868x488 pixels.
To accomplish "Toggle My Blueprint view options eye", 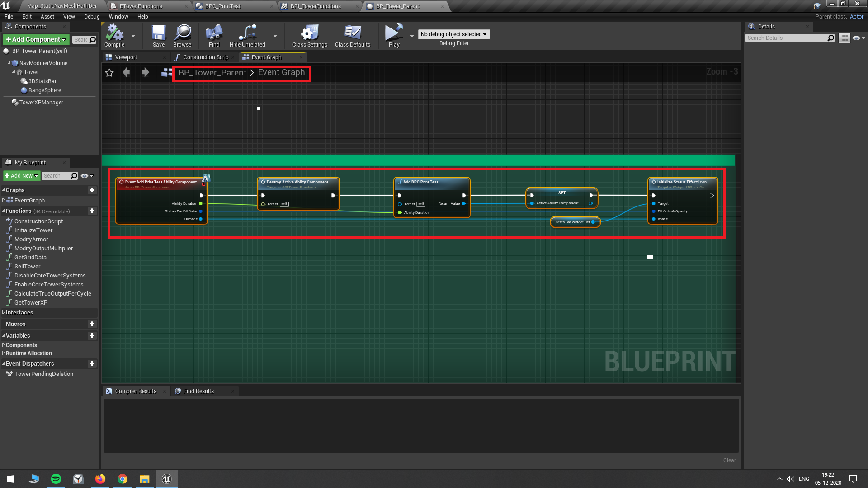I will [x=85, y=176].
